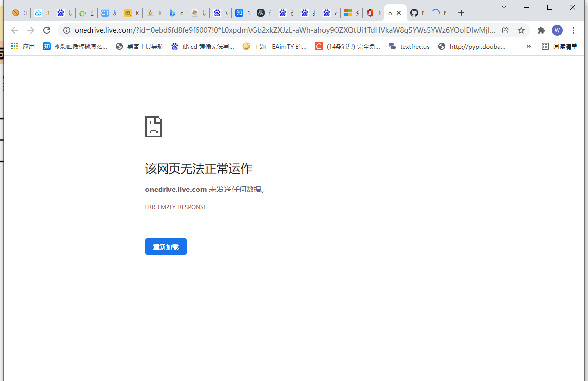Open Chrome's three-dot menu
The image size is (588, 381).
click(573, 30)
